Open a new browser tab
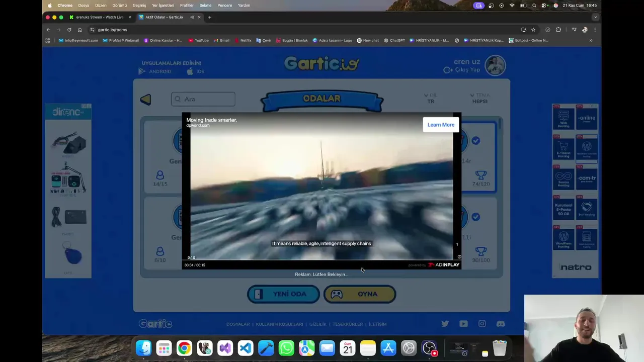The height and width of the screenshot is (362, 644). click(210, 17)
